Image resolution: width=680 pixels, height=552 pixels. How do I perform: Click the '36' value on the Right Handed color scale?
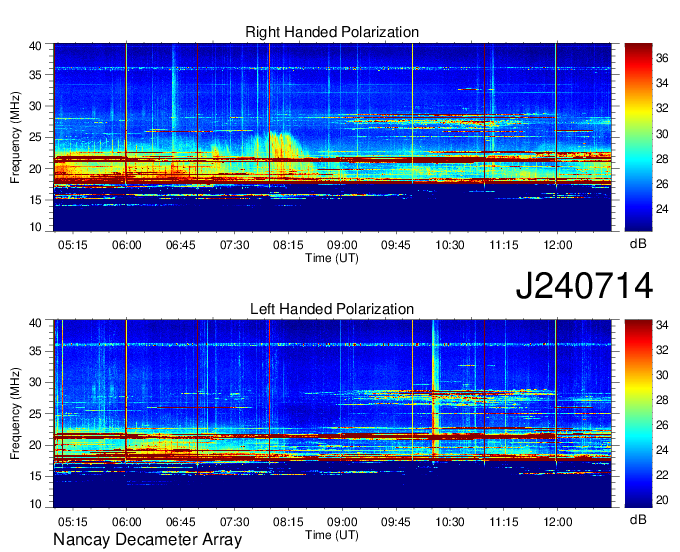click(662, 58)
